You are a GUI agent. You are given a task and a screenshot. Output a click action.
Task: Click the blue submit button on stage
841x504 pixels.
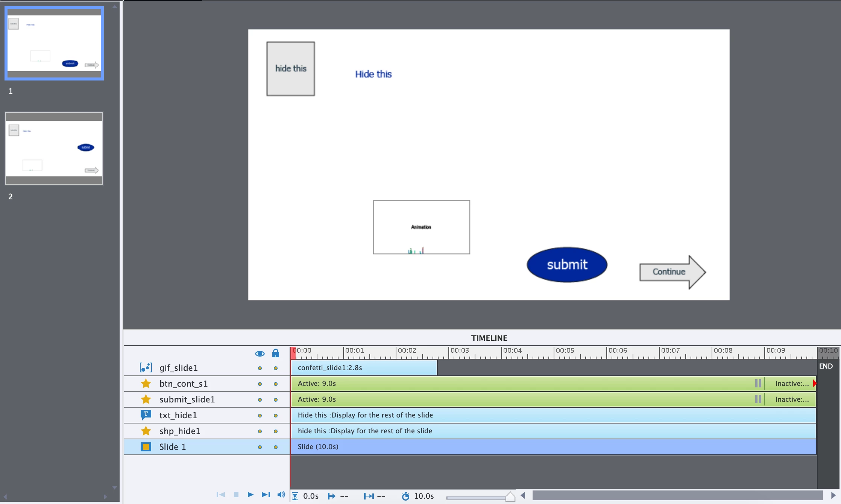tap(567, 265)
